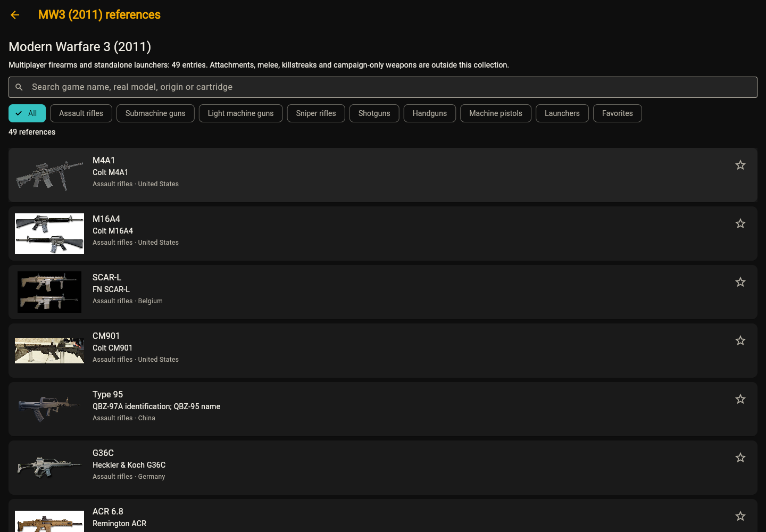Go back using the arrow icon
766x532 pixels.
point(15,15)
